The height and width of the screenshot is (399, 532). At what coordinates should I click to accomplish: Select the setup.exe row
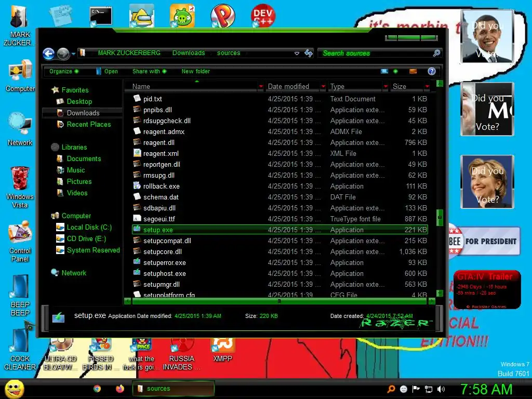280,230
